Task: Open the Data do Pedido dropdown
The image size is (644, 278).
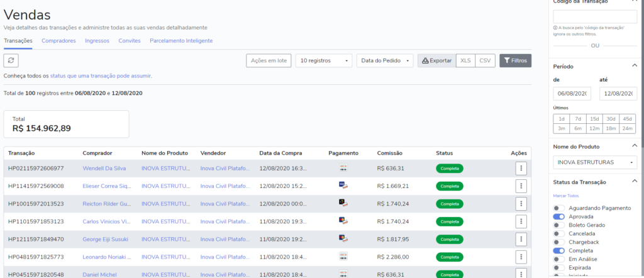Action: click(385, 60)
